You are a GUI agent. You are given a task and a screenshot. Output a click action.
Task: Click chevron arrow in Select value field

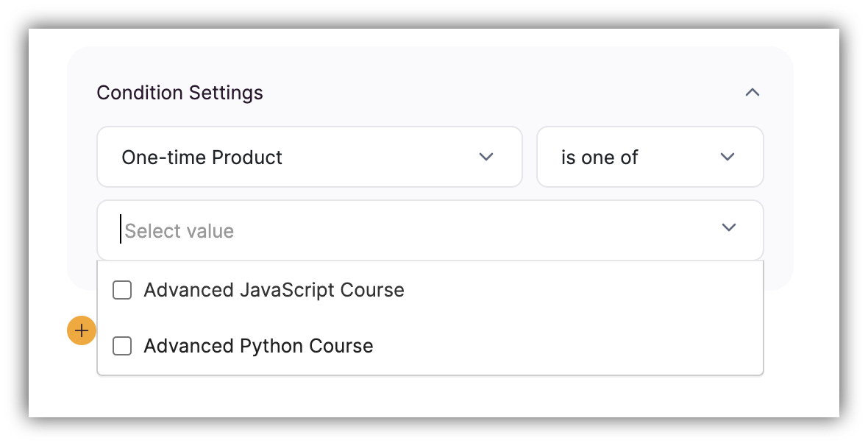click(x=728, y=227)
